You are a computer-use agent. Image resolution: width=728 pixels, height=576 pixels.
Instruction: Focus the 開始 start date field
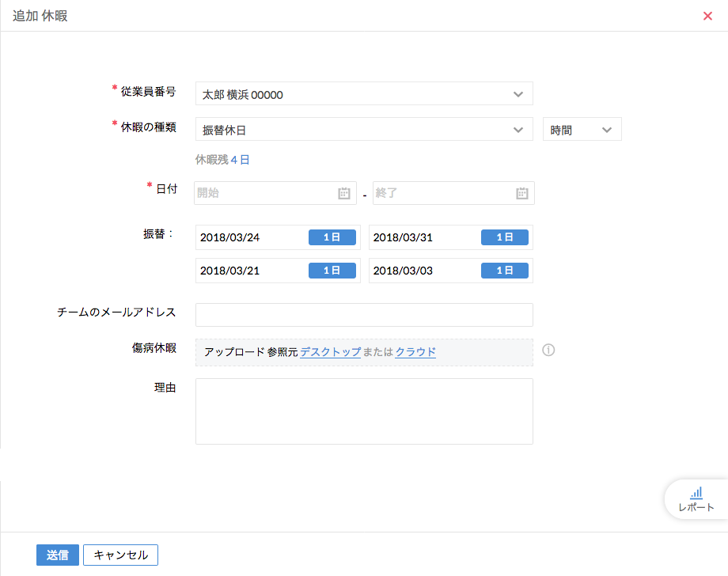tap(265, 193)
